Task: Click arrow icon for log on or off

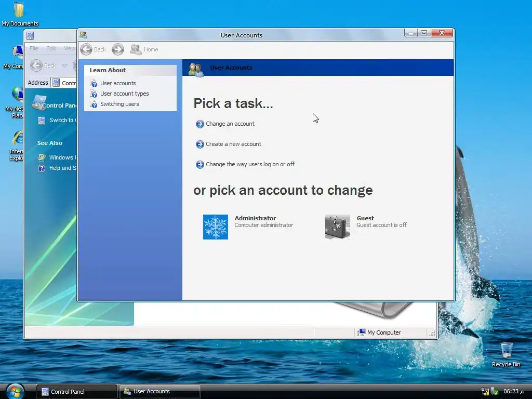Action: (200, 165)
